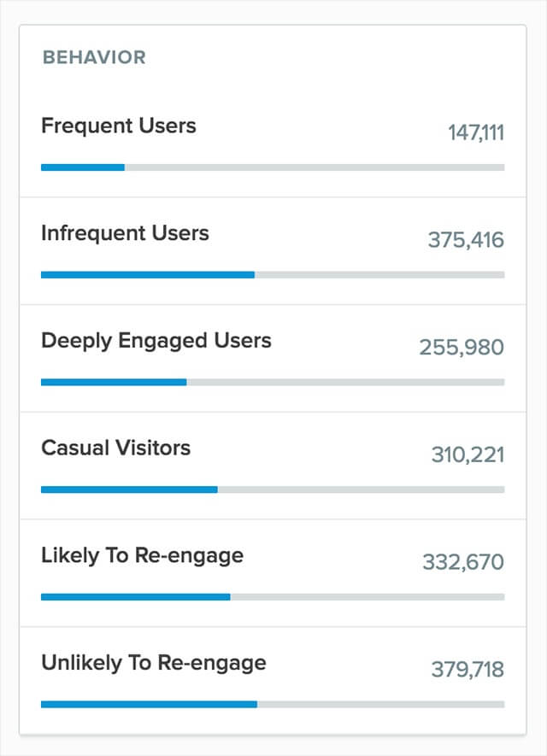Click the Infrequent Users progress bar

coord(272,275)
